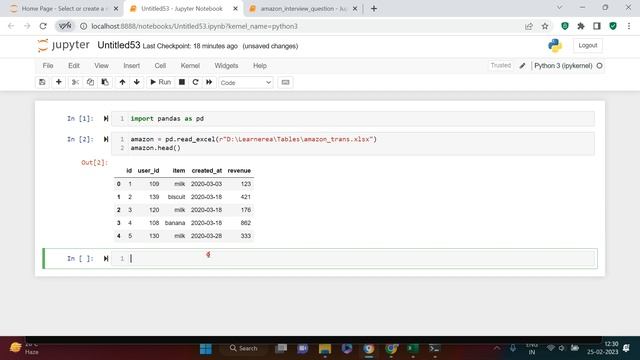Click the pencil edit-mode icon
Image resolution: width=640 pixels, height=360 pixels.
pyautogui.click(x=522, y=66)
